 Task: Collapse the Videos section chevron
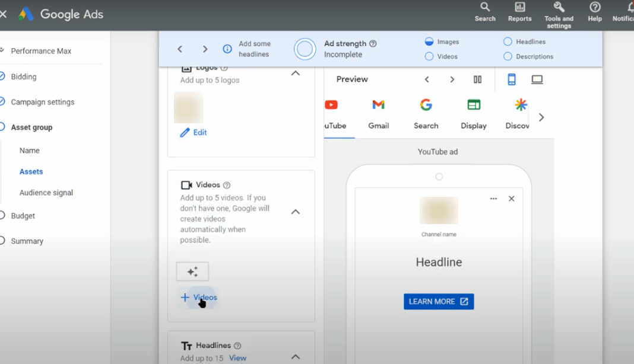296,212
